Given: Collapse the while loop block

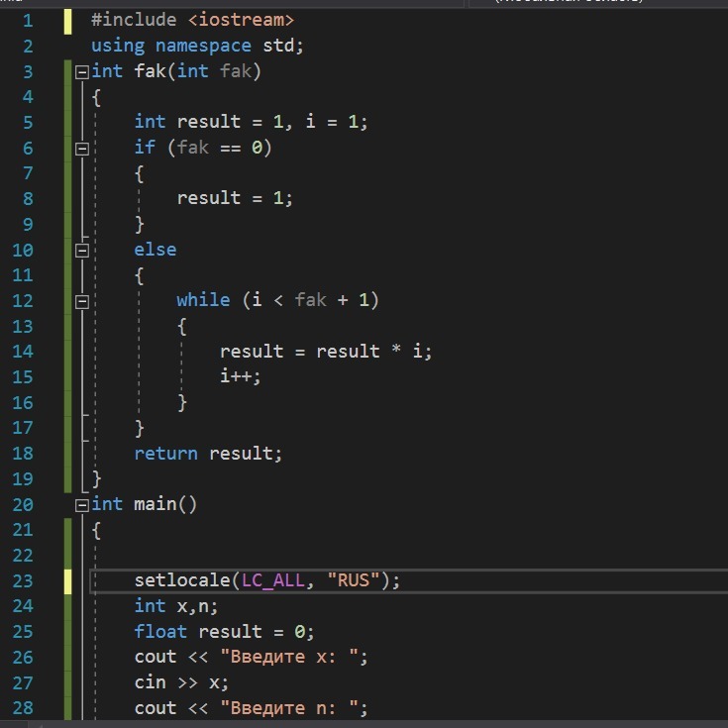Looking at the screenshot, I should point(81,301).
